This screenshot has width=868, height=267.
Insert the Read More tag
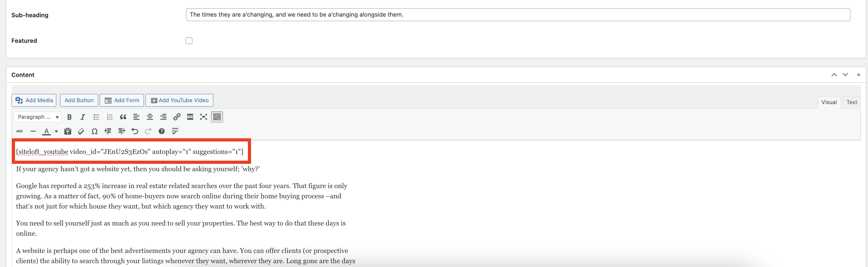(190, 117)
